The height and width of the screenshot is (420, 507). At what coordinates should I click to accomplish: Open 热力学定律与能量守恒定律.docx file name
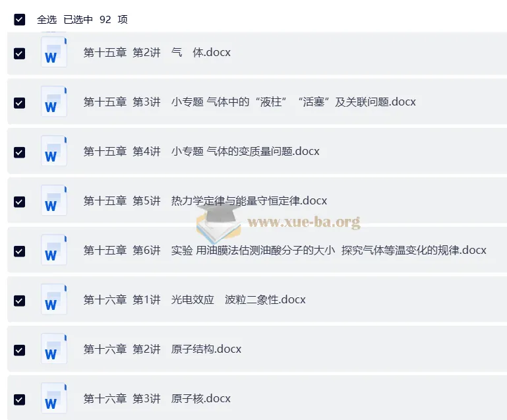[x=205, y=201]
